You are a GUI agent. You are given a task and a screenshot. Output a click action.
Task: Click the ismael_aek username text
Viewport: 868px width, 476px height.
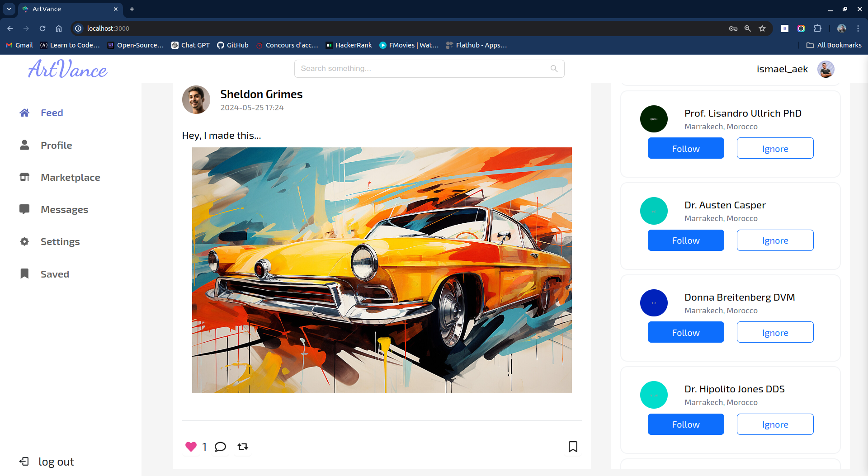[x=782, y=69]
